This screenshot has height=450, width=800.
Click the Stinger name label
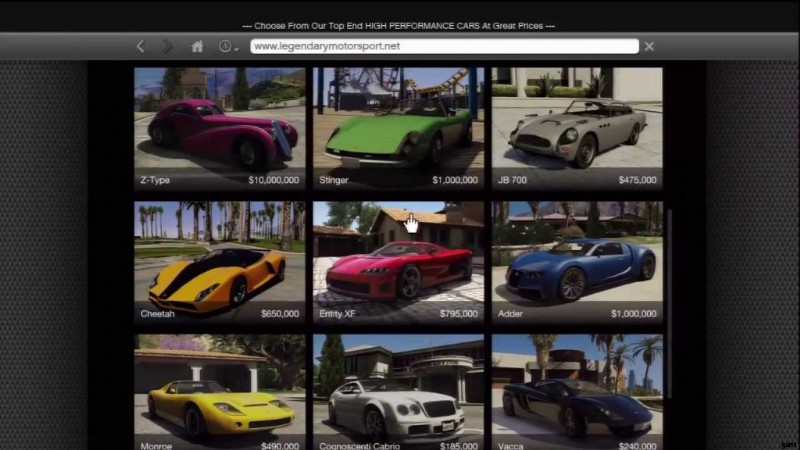334,180
